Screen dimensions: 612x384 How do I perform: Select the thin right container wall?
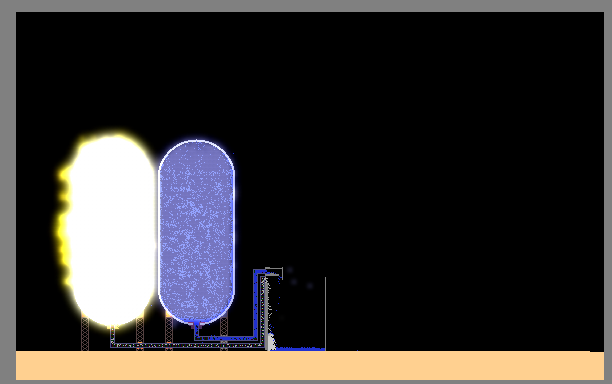pyautogui.click(x=325, y=314)
